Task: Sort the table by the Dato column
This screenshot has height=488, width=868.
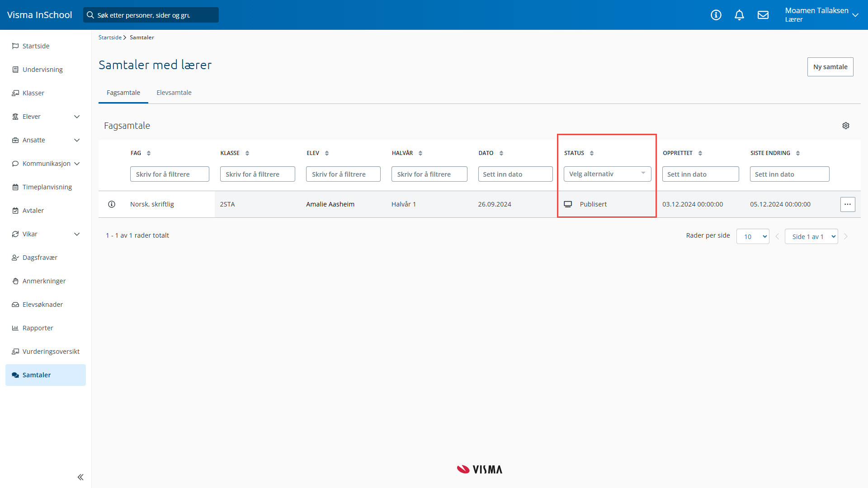Action: 501,153
